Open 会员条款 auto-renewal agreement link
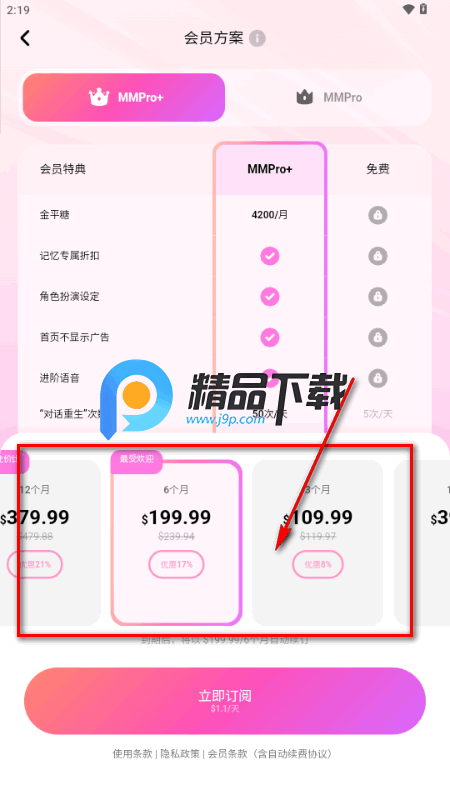 (x=270, y=754)
